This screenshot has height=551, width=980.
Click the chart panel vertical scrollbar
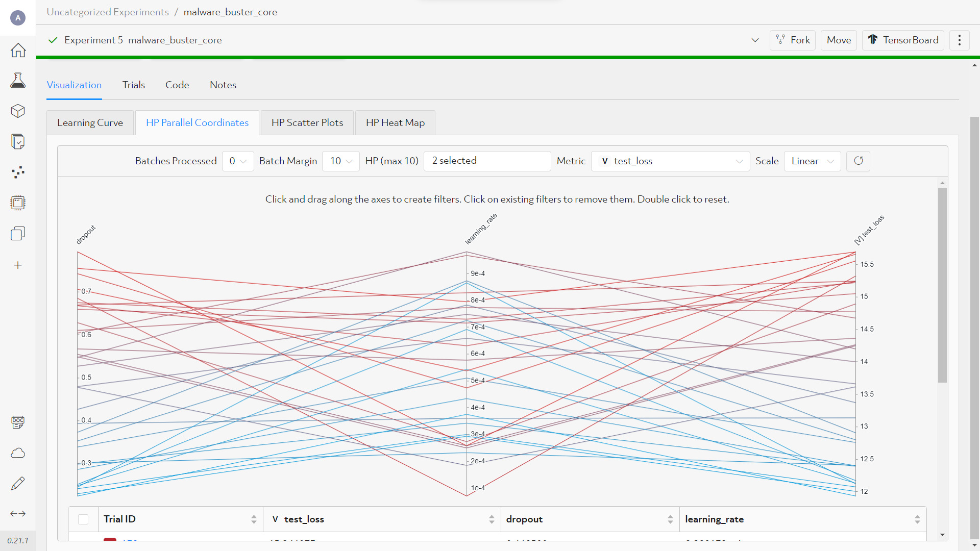942,286
